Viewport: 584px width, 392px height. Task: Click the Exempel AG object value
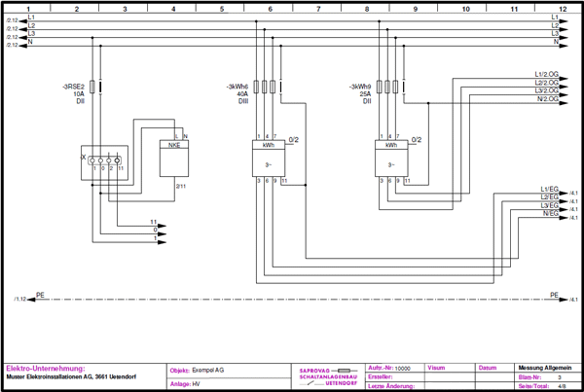(x=208, y=370)
